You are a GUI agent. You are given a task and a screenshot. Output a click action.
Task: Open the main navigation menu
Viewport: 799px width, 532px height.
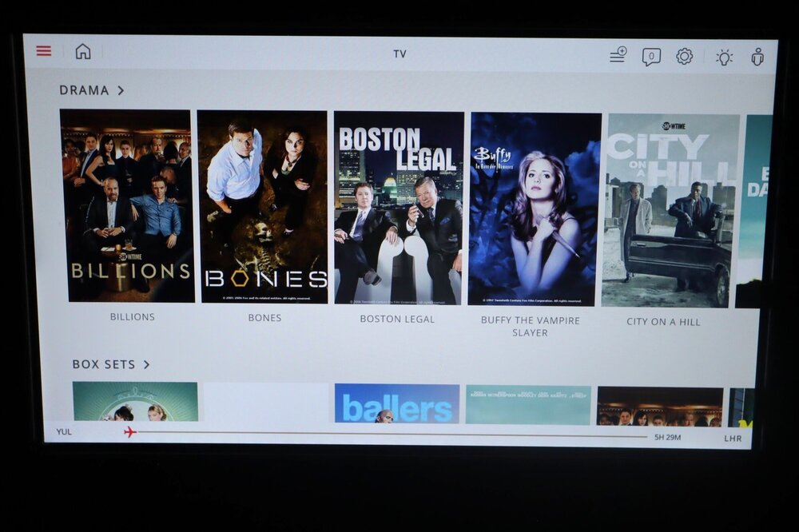pos(44,50)
